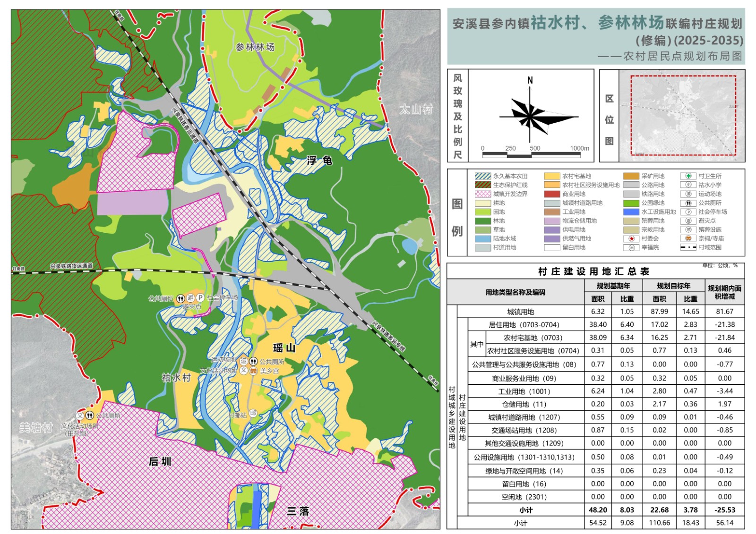Image resolution: width=756 pixels, height=534 pixels.
Task: Select the 枯水小学 legend icon
Action: click(688, 185)
